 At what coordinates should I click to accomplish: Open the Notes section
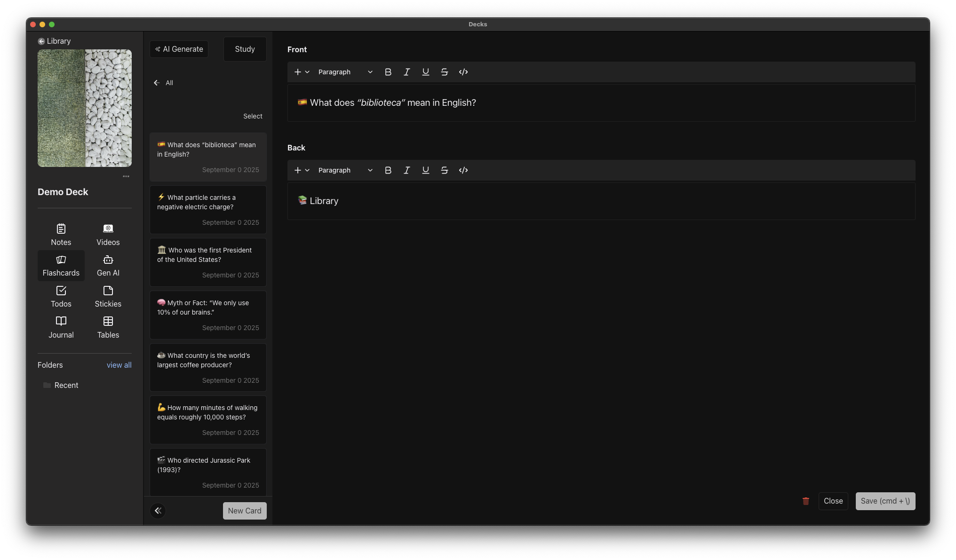61,235
